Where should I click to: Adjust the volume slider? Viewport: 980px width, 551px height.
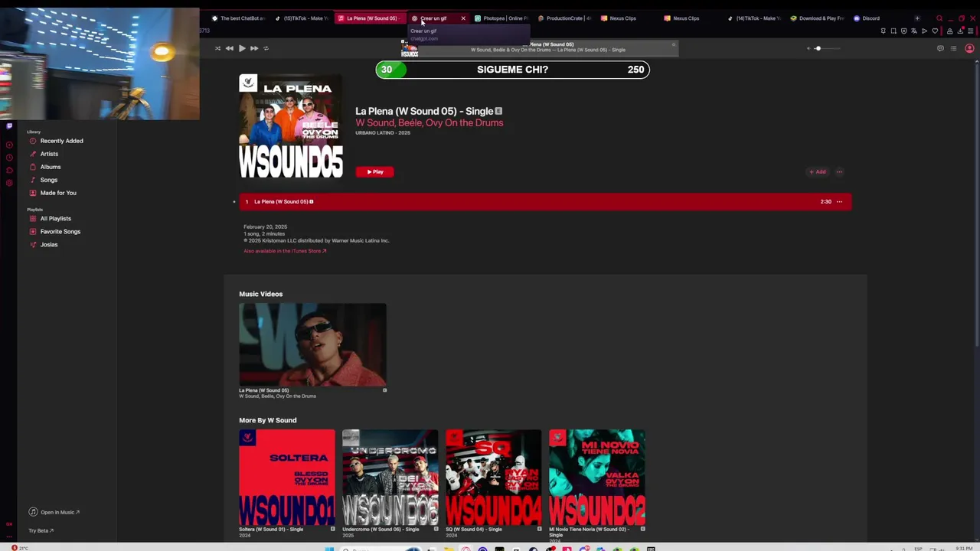point(825,48)
